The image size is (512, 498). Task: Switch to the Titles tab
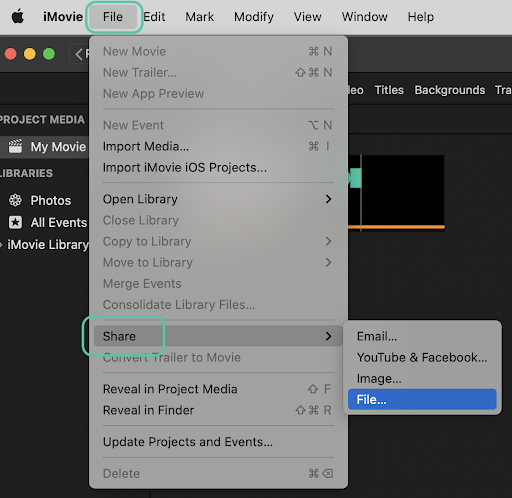click(389, 90)
